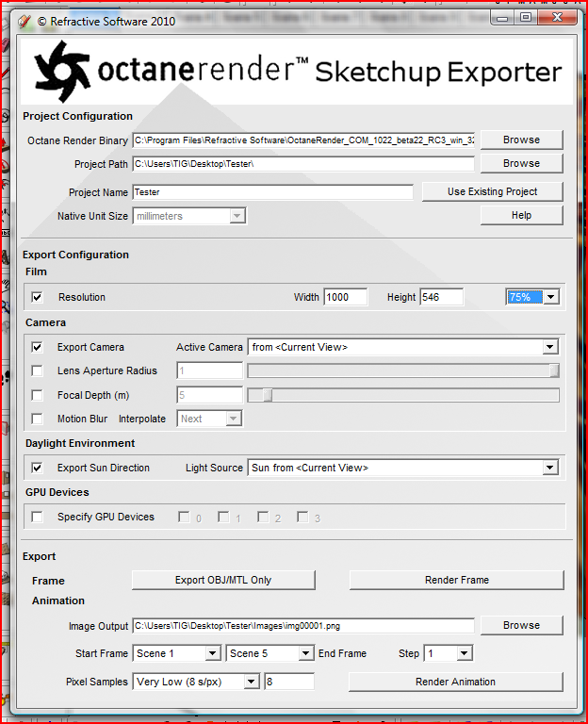Click the Width value field
Viewport: 588px width, 724px height.
[x=346, y=297]
